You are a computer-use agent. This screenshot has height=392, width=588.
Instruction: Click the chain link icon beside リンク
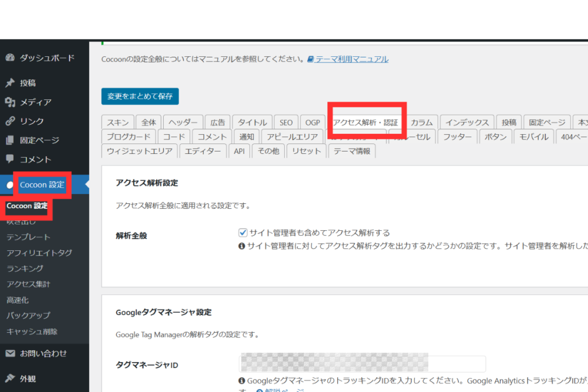pos(10,121)
